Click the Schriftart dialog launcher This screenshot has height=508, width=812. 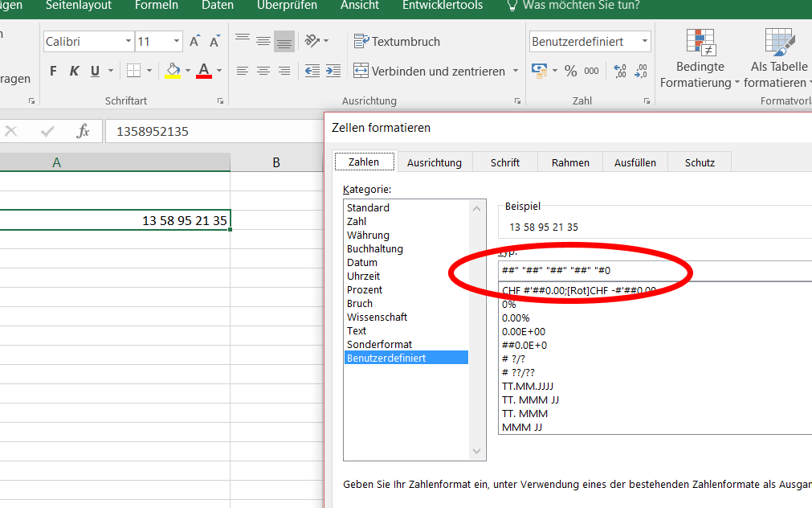[x=221, y=101]
